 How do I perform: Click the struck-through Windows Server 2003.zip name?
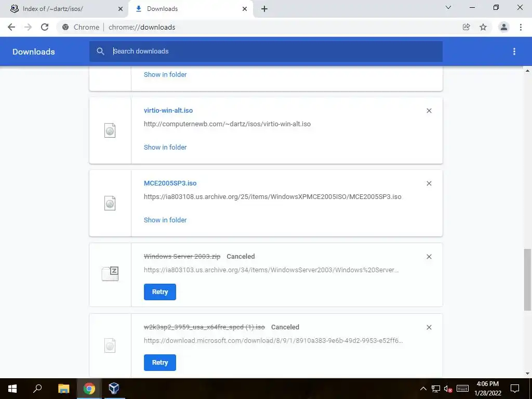click(182, 257)
